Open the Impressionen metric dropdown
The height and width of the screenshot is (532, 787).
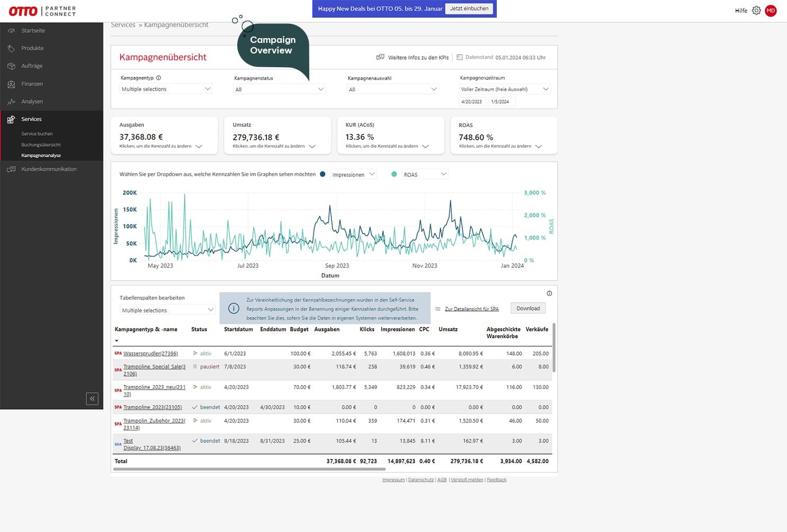[x=353, y=174]
